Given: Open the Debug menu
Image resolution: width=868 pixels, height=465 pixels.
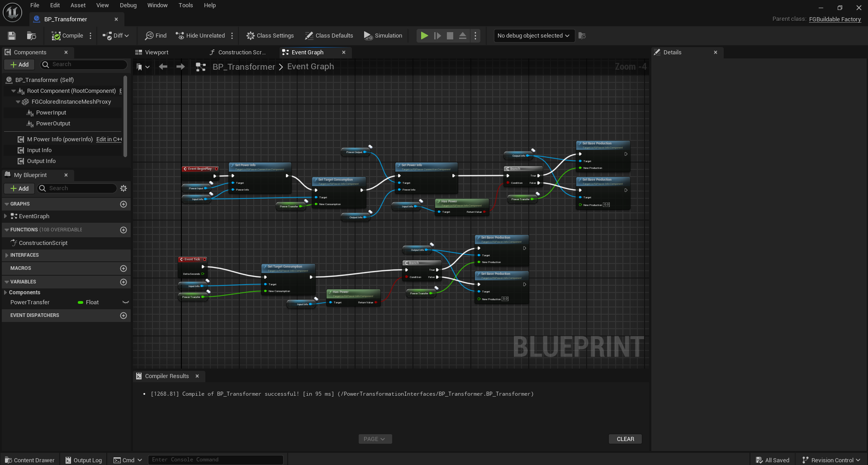Looking at the screenshot, I should (128, 5).
